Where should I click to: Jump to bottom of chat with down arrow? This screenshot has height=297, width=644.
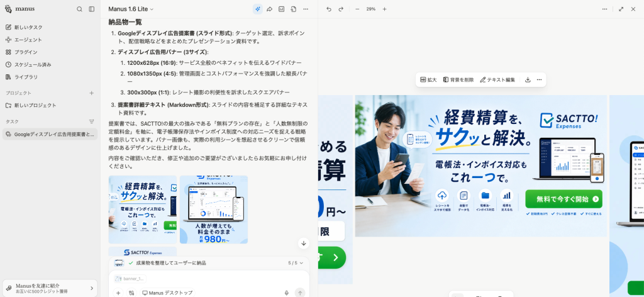click(x=304, y=243)
